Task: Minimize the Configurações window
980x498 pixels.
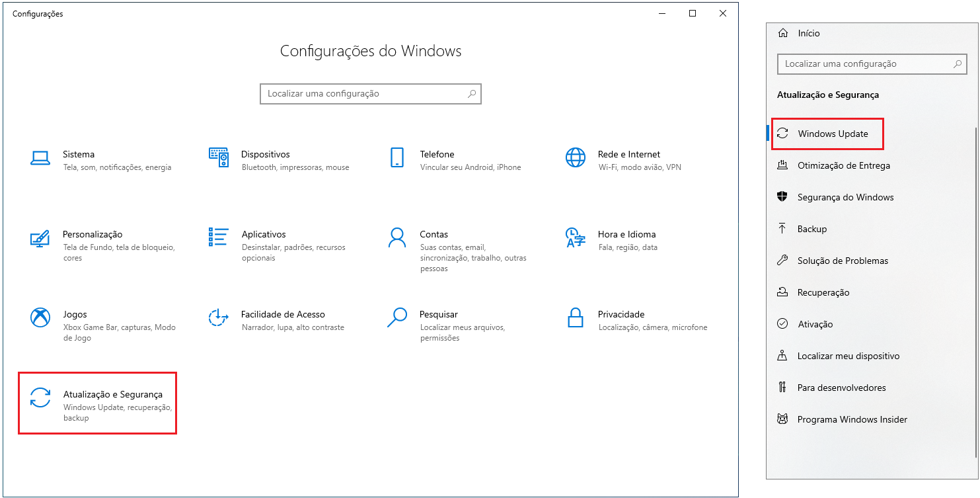Action: pos(662,13)
